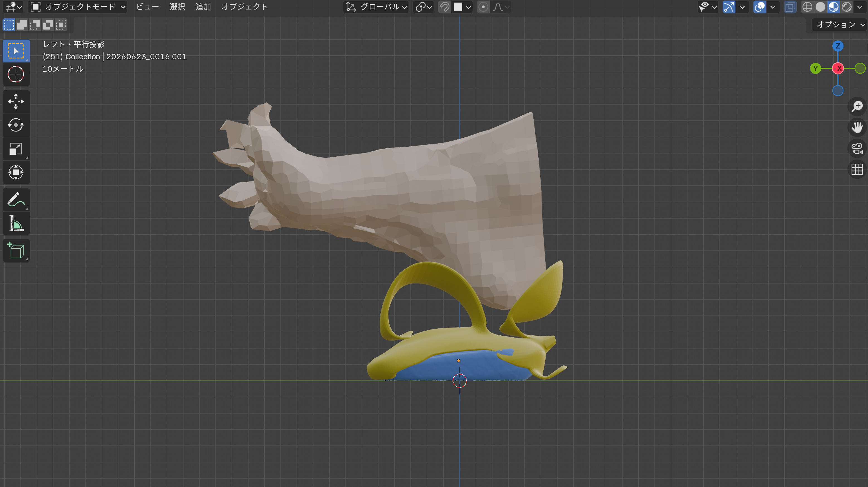Select the Add Cube tool
Image resolution: width=868 pixels, height=487 pixels.
16,250
